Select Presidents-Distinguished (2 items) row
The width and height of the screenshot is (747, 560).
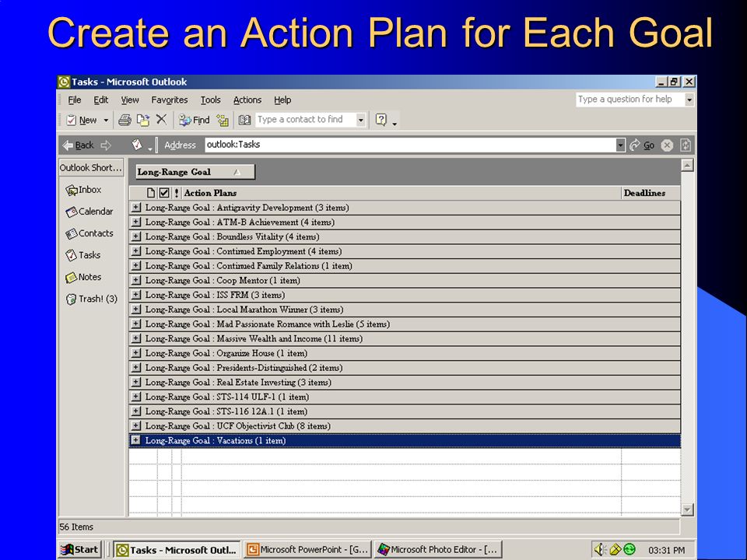pyautogui.click(x=405, y=368)
